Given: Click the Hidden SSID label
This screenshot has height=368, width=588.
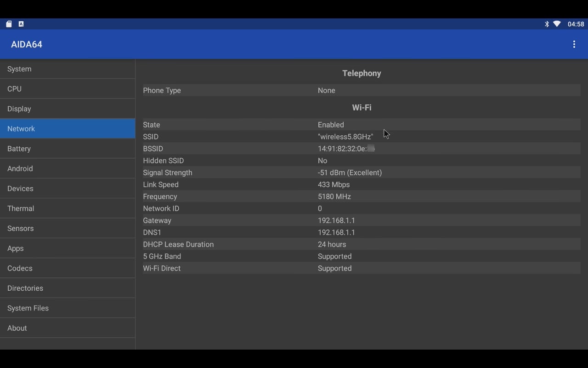Looking at the screenshot, I should pos(163,161).
